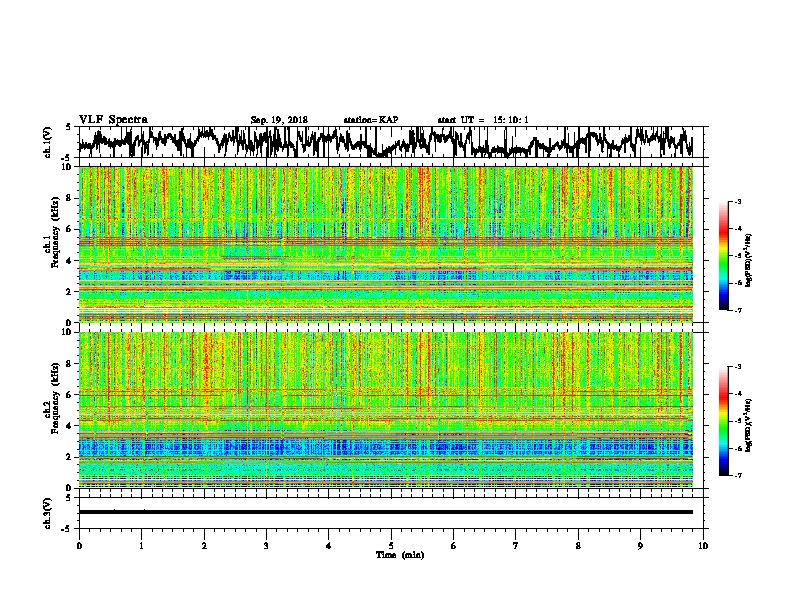Click the "4" tick on ch.1 frequency axis
Image resolution: width=792 pixels, height=612 pixels.
[x=70, y=261]
